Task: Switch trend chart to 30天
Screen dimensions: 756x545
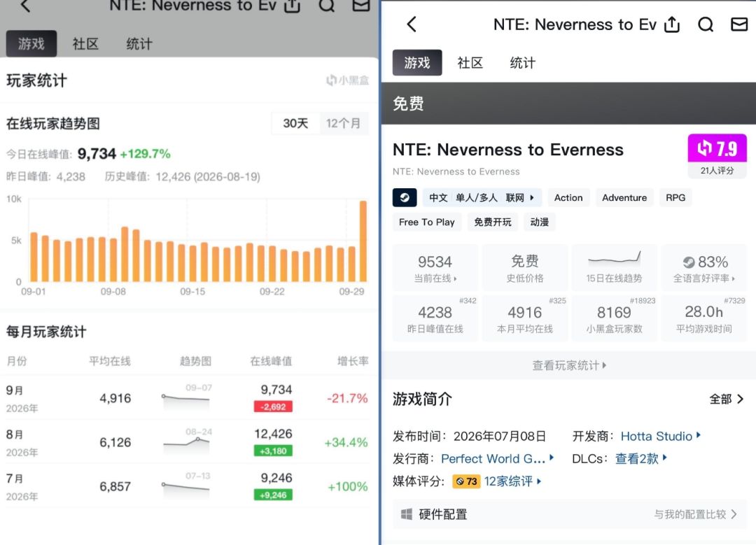Action: (295, 123)
